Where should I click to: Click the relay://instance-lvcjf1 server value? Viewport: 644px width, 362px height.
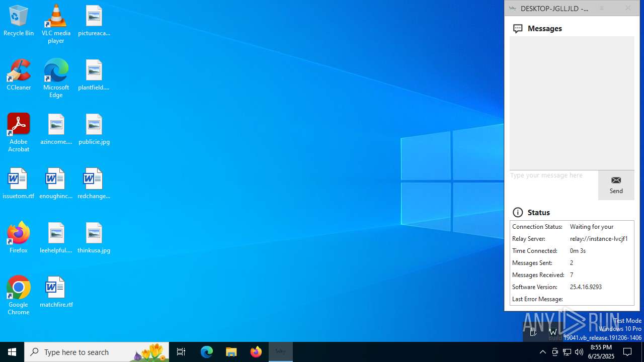pos(599,239)
